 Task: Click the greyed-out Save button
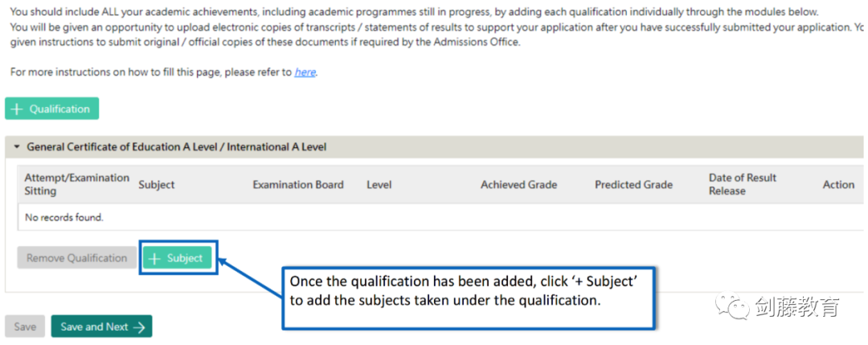25,327
